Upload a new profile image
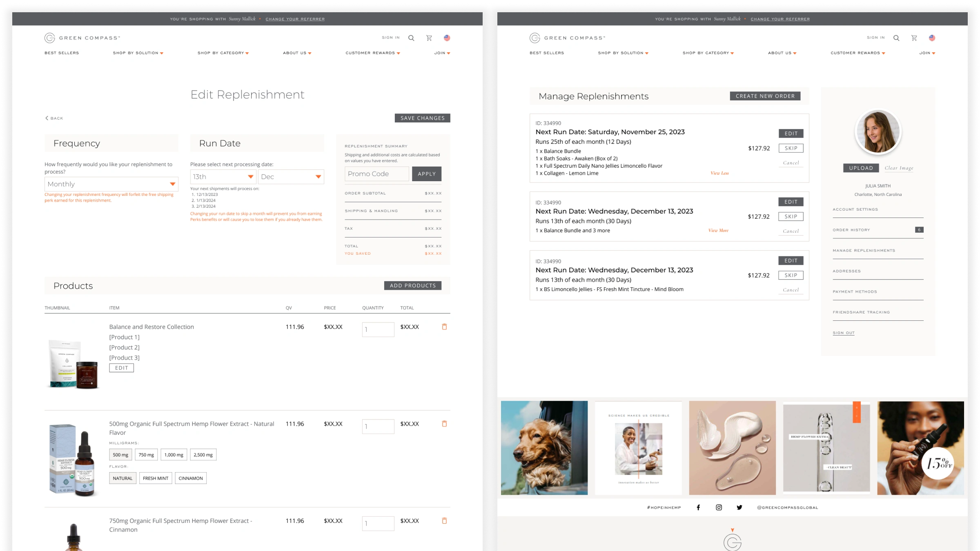980x551 pixels. coord(861,168)
